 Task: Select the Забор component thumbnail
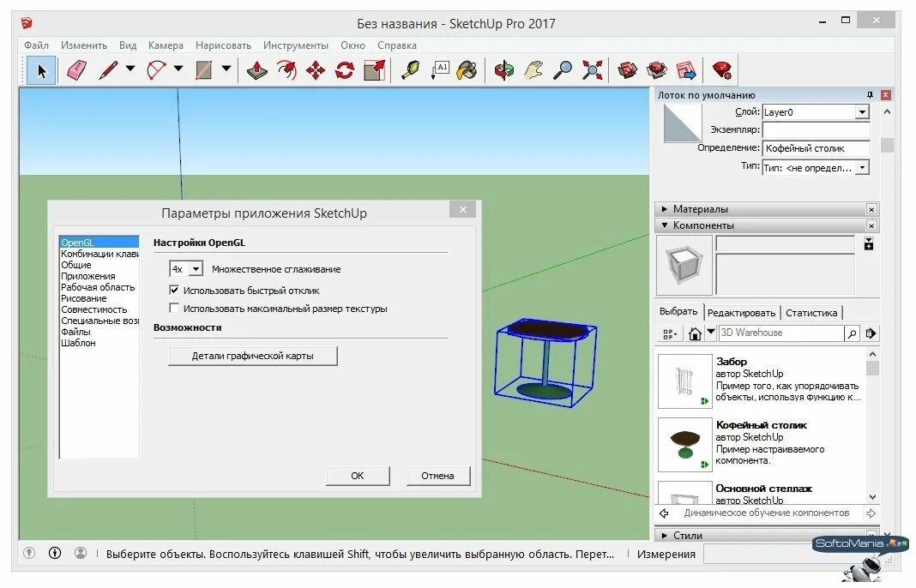point(684,381)
